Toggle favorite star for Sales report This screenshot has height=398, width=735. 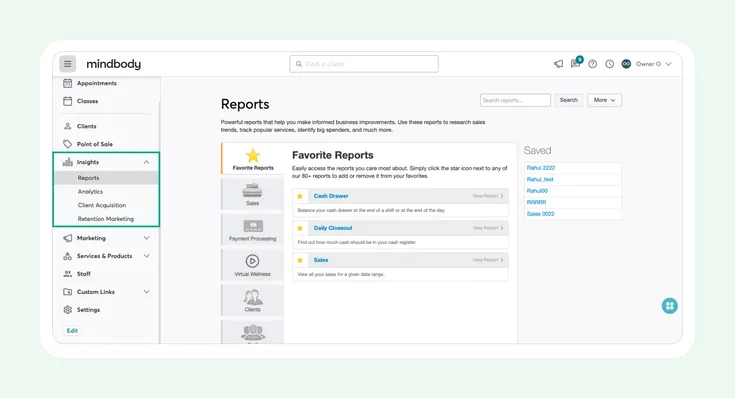(300, 260)
